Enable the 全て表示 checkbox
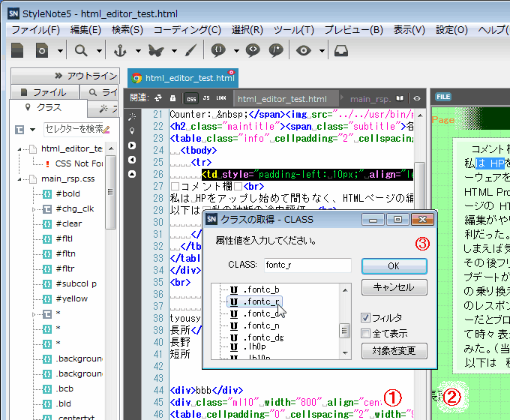 click(366, 333)
